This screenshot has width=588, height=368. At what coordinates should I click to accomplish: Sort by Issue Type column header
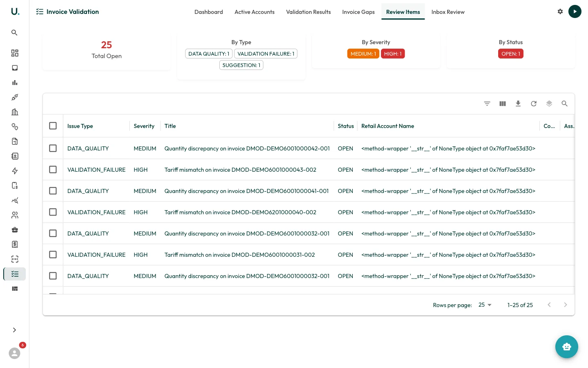point(80,126)
